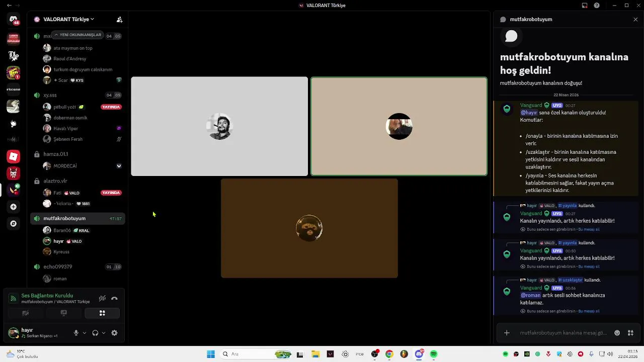Select mutfakrobotuyum voice channel
The height and width of the screenshot is (362, 644).
pos(78,218)
